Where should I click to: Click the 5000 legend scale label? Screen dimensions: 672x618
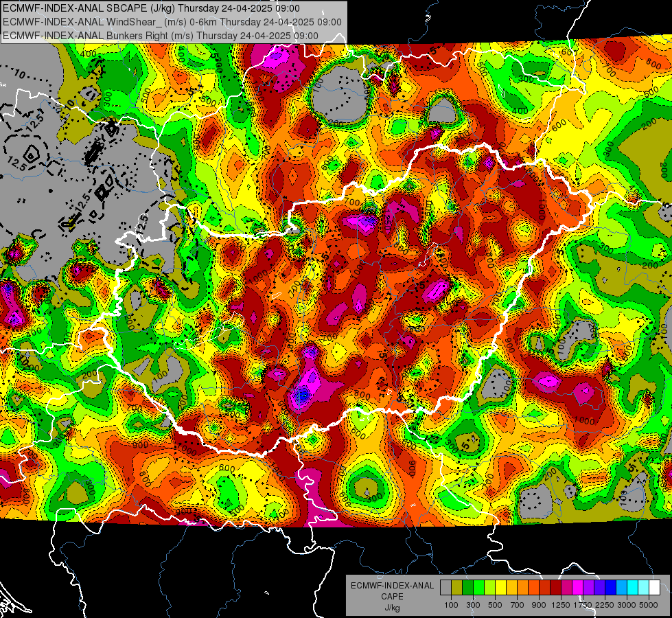pos(649,605)
